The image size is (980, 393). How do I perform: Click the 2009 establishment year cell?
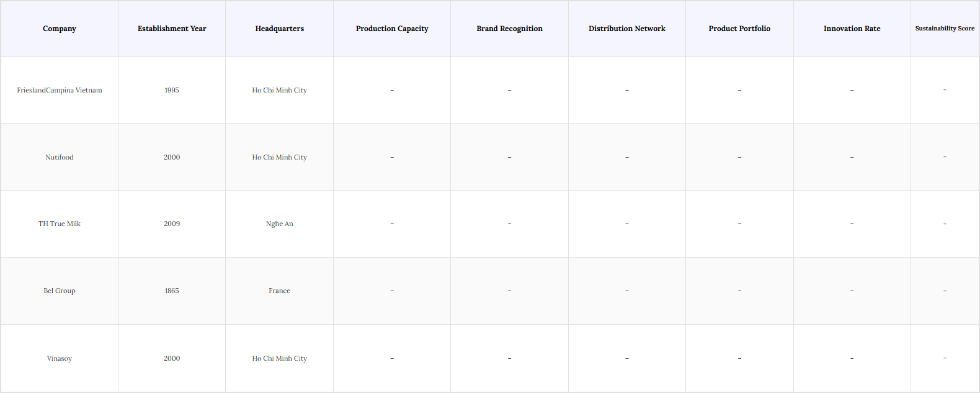tap(172, 224)
